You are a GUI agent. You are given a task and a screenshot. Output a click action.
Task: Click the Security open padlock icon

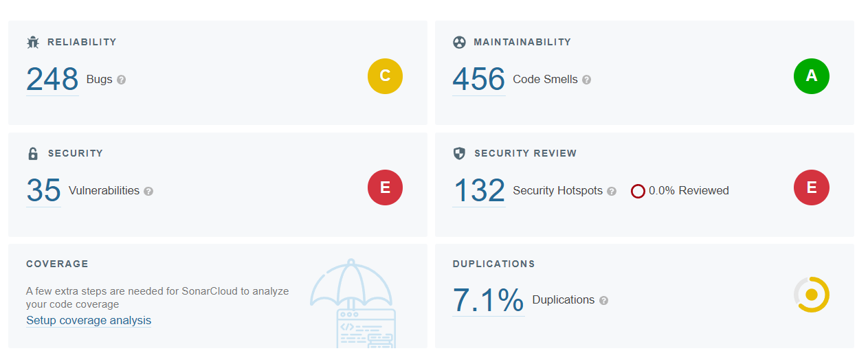click(33, 154)
